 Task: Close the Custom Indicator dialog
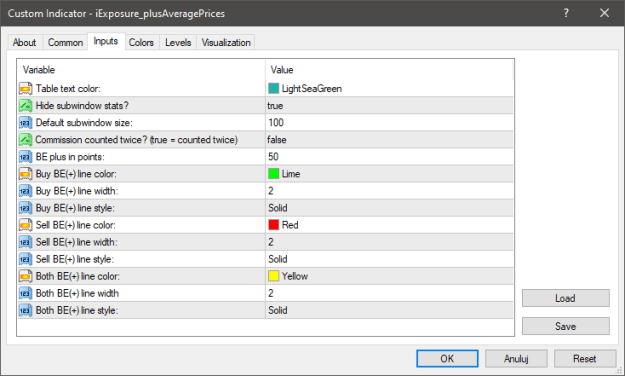click(x=604, y=13)
